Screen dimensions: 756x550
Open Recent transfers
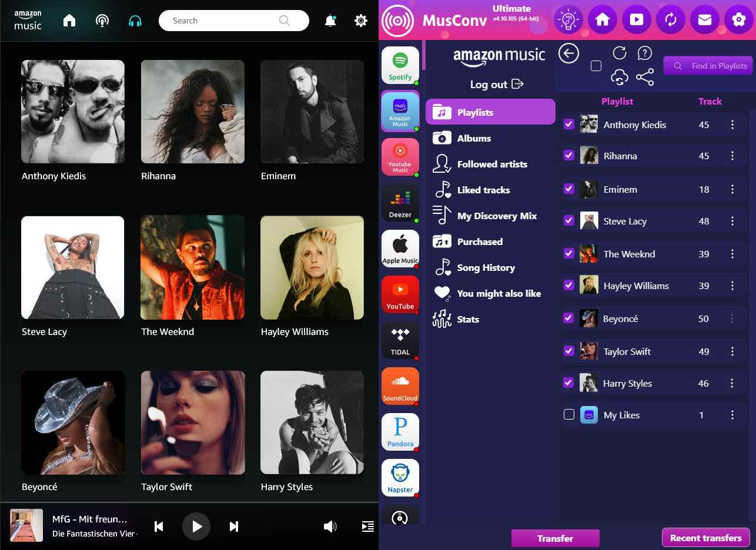click(x=706, y=538)
